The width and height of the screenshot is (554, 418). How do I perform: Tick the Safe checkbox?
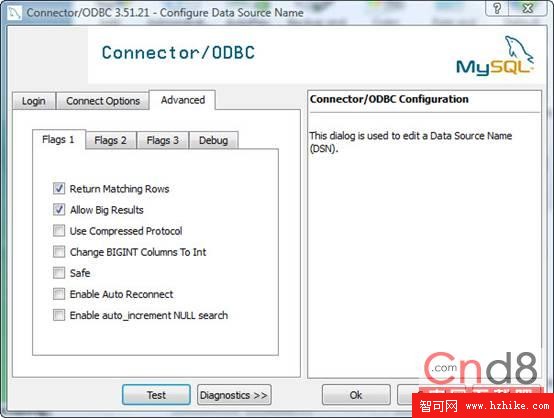[x=59, y=273]
